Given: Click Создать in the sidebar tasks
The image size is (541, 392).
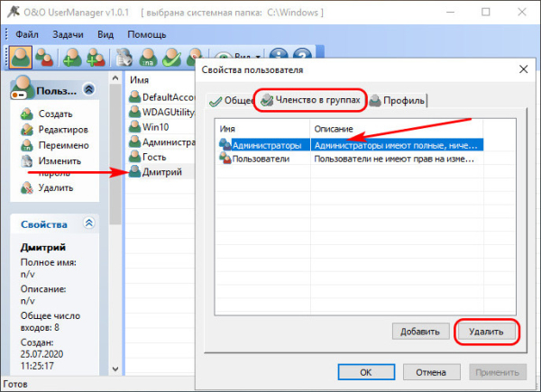Looking at the screenshot, I should tap(55, 114).
